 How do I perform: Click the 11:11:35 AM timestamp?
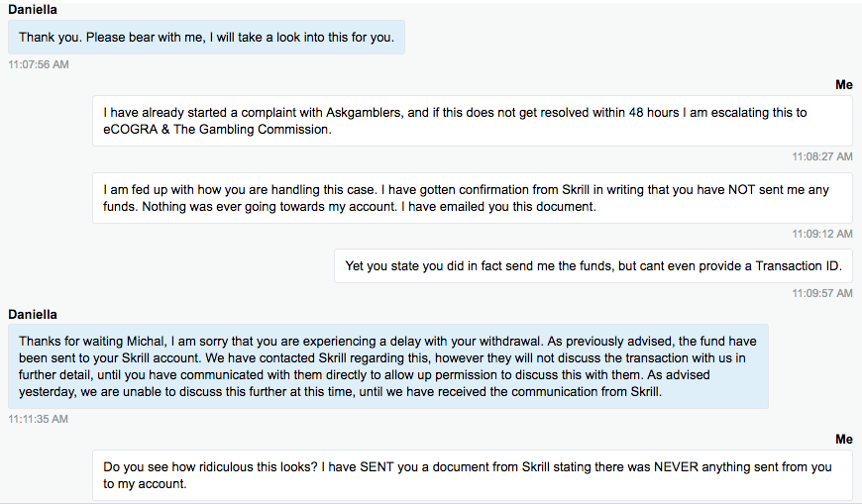38,419
